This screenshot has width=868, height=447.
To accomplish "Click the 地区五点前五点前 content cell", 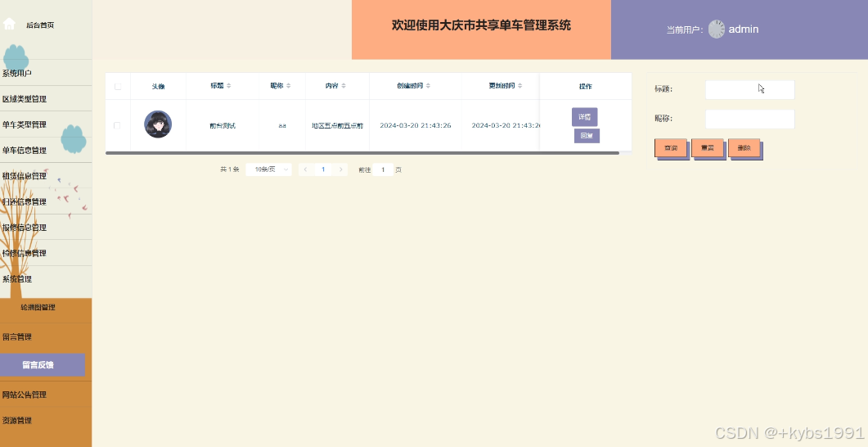I will (x=337, y=126).
